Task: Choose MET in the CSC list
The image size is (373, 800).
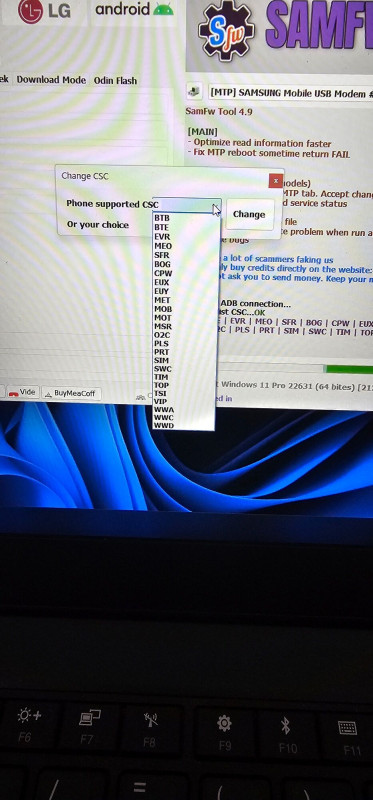Action: pos(162,300)
